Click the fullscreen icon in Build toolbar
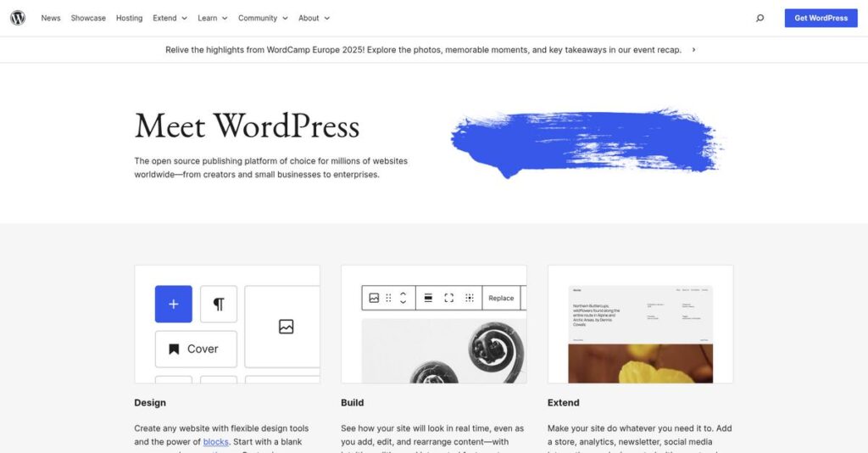This screenshot has height=453, width=868. pos(448,298)
